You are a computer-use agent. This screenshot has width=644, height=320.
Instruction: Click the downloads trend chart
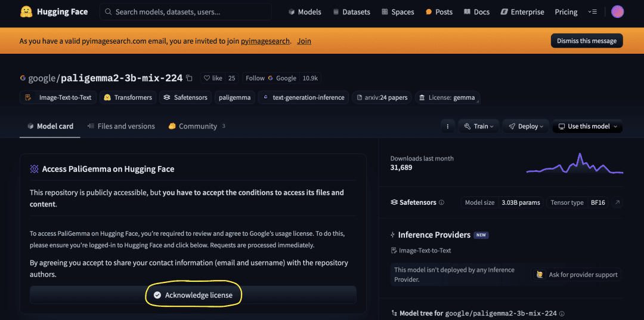click(575, 164)
